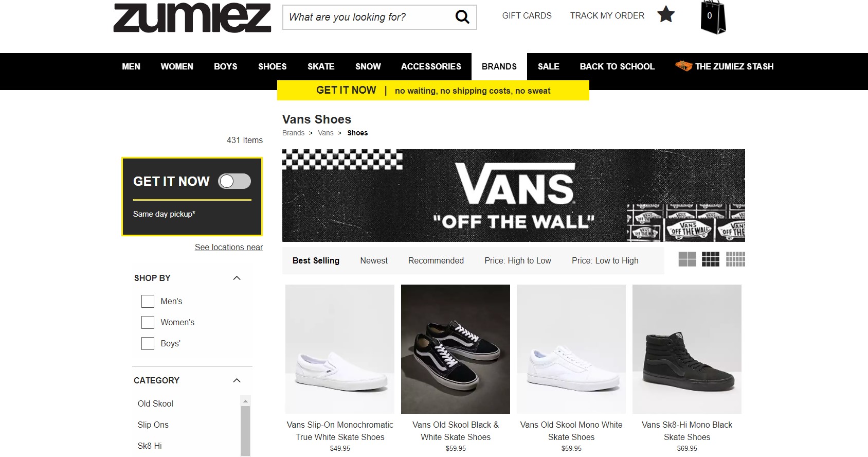868x457 pixels.
Task: Click the Vans Old Skool Black thumbnail
Action: [455, 349]
